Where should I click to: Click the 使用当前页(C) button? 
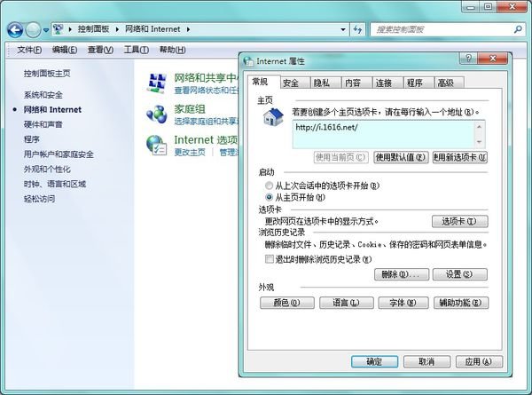coord(340,157)
